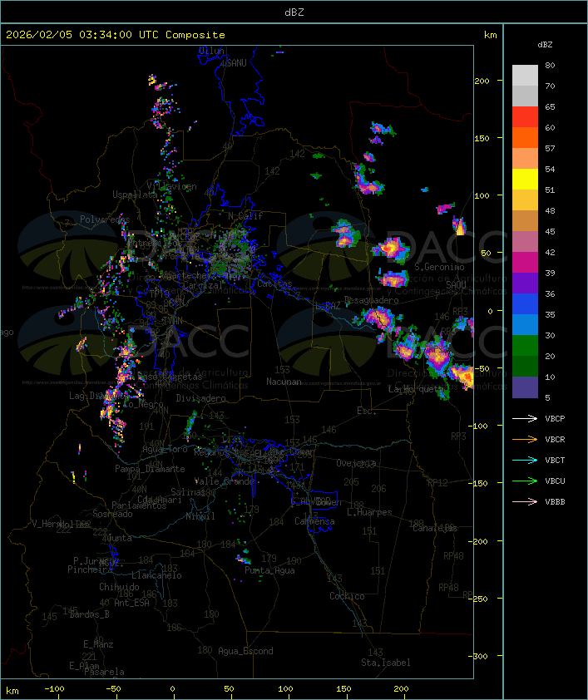This screenshot has height=700, width=588.
Task: Pick the dark blue 35-36 dBZ swatch
Action: click(x=525, y=303)
